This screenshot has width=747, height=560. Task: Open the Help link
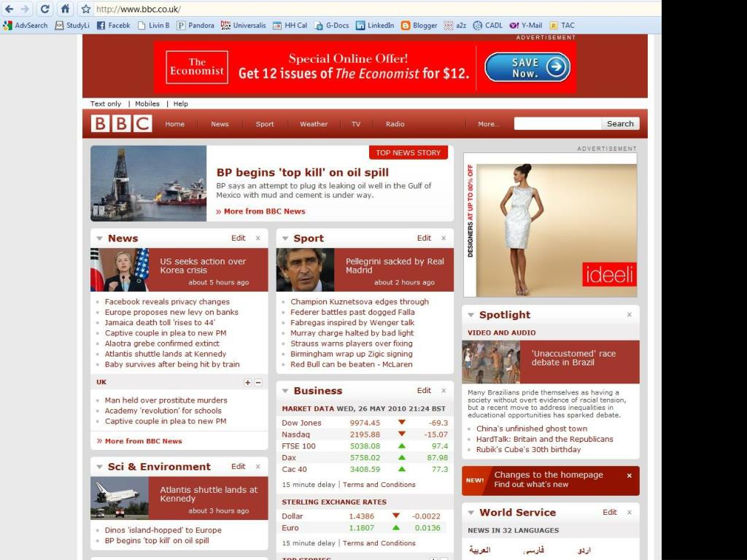coord(181,104)
